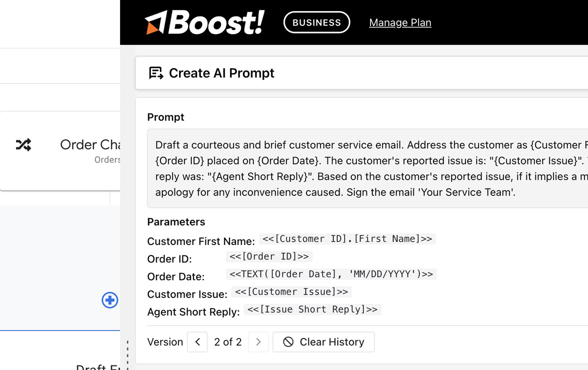Click the shuffle icon on the Order card
The height and width of the screenshot is (370, 588).
point(23,144)
